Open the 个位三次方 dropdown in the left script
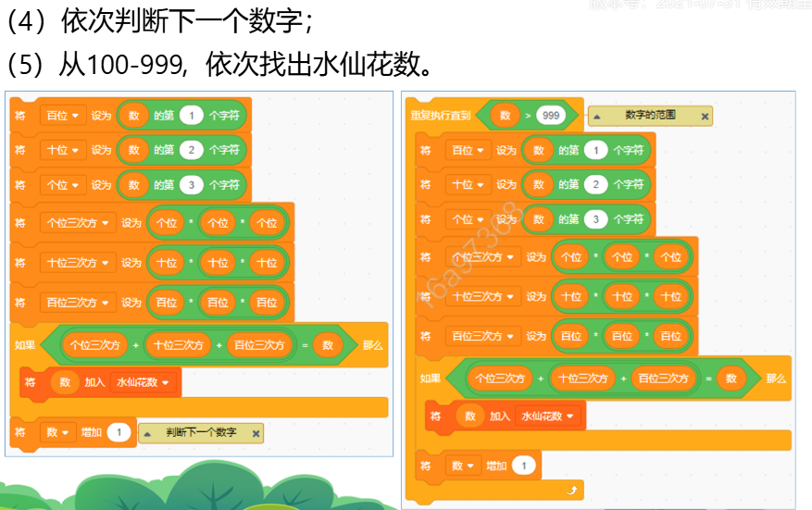 tap(77, 223)
